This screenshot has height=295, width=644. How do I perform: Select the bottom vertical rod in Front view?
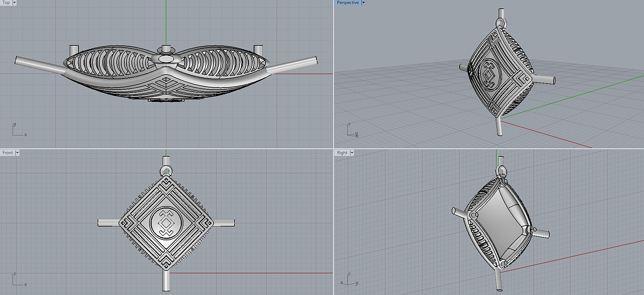point(166,281)
